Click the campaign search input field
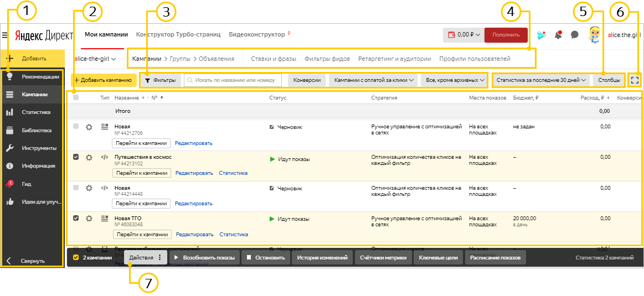The width and height of the screenshot is (644, 296). [233, 80]
